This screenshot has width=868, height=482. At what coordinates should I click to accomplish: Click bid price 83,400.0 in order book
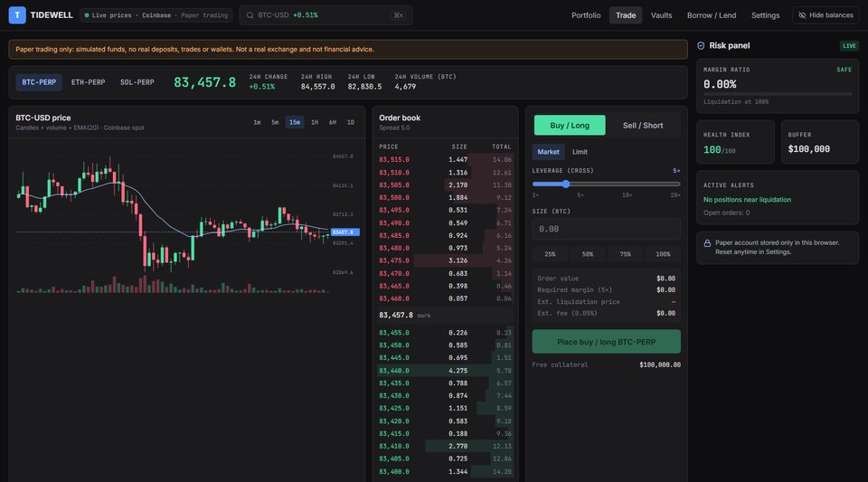pos(394,472)
